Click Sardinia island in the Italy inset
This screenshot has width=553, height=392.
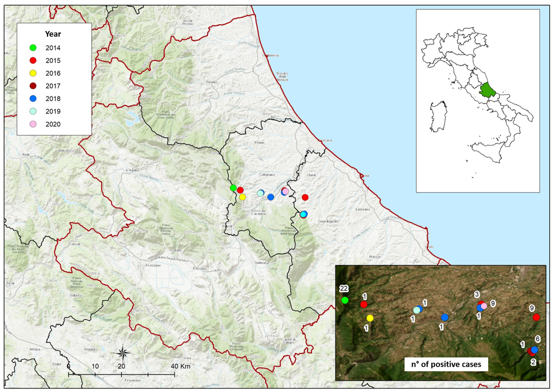pyautogui.click(x=438, y=117)
